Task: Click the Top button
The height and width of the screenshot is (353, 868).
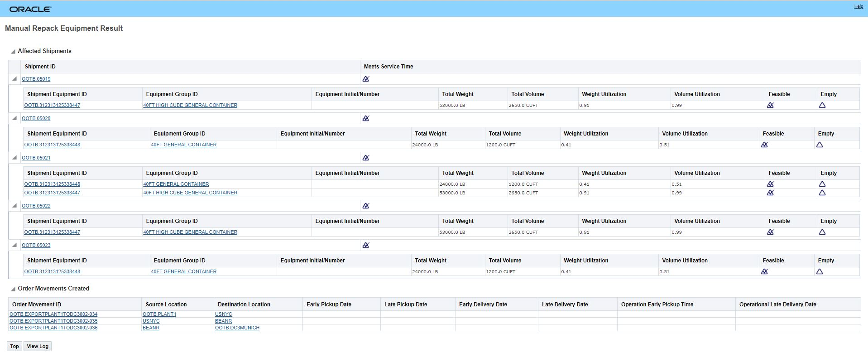Action: tap(14, 346)
